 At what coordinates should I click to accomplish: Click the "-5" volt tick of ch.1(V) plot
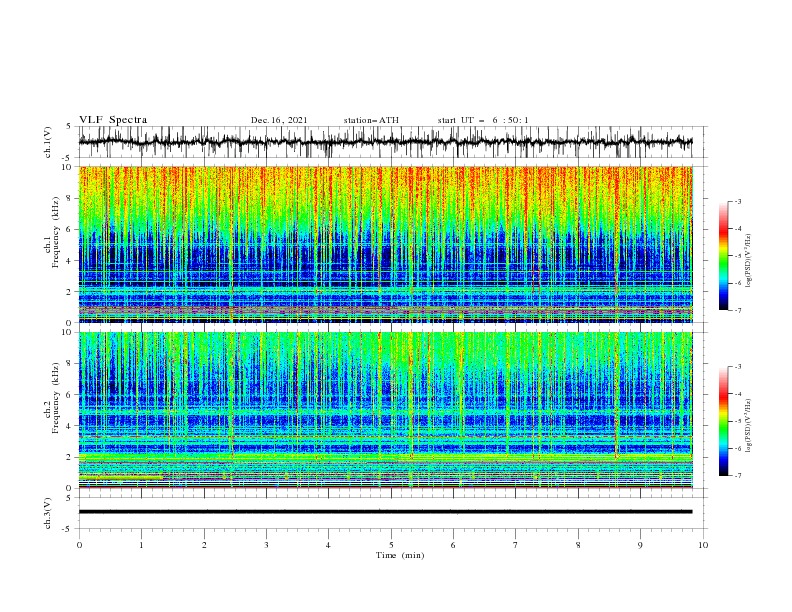pos(68,158)
